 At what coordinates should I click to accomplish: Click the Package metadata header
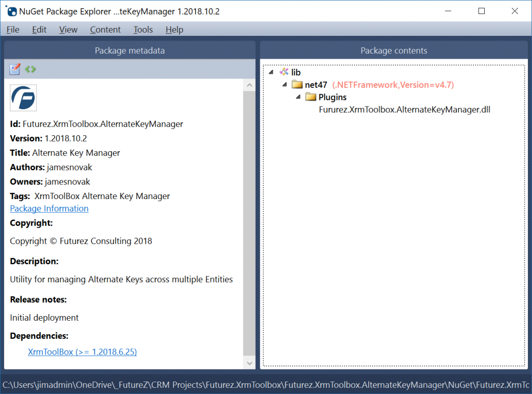[x=129, y=50]
